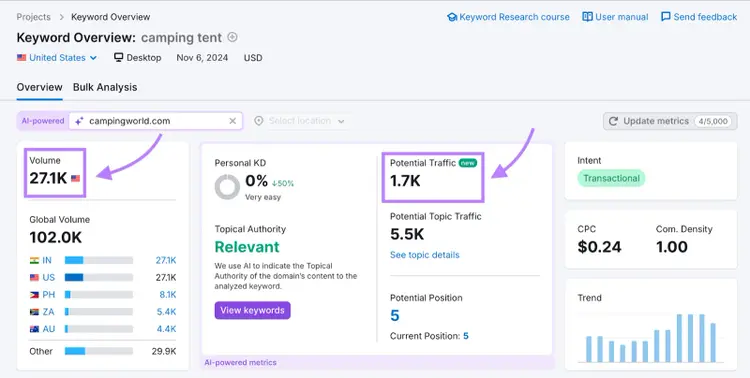Click the US flag next to Volume 27.1K

[76, 178]
